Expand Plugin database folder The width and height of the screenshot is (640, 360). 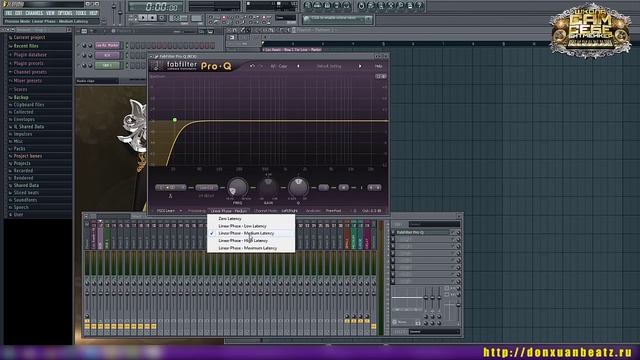[30, 55]
